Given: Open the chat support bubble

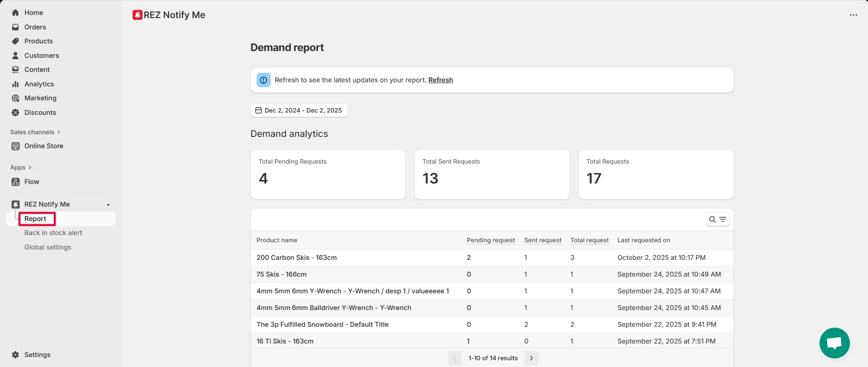Looking at the screenshot, I should (835, 343).
